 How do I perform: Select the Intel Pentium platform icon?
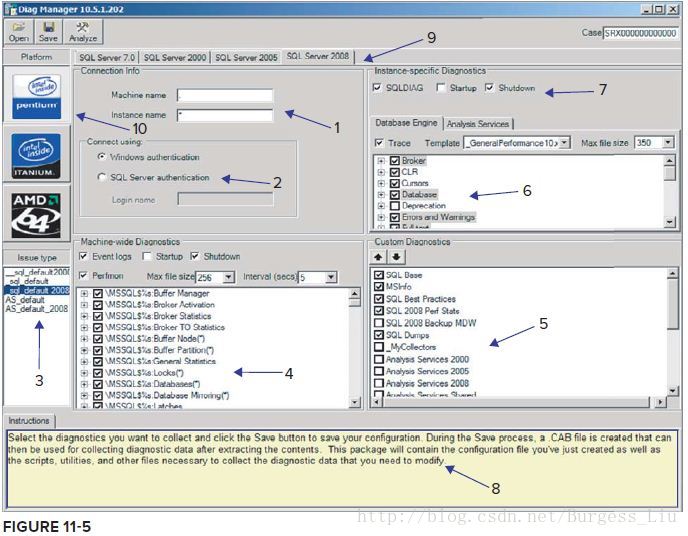click(x=36, y=96)
